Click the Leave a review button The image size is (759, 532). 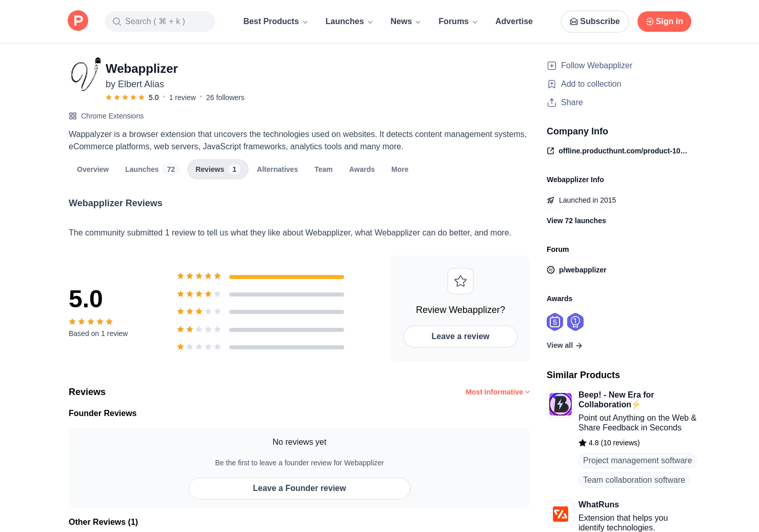pyautogui.click(x=461, y=337)
